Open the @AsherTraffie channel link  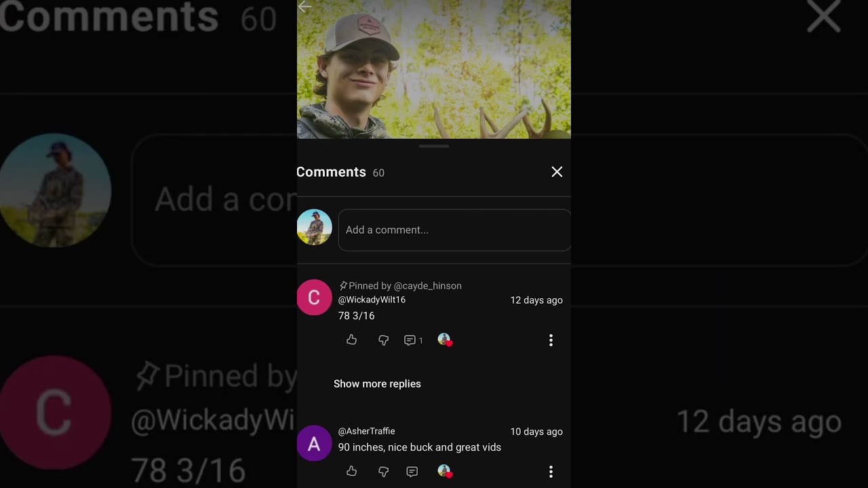(x=366, y=431)
